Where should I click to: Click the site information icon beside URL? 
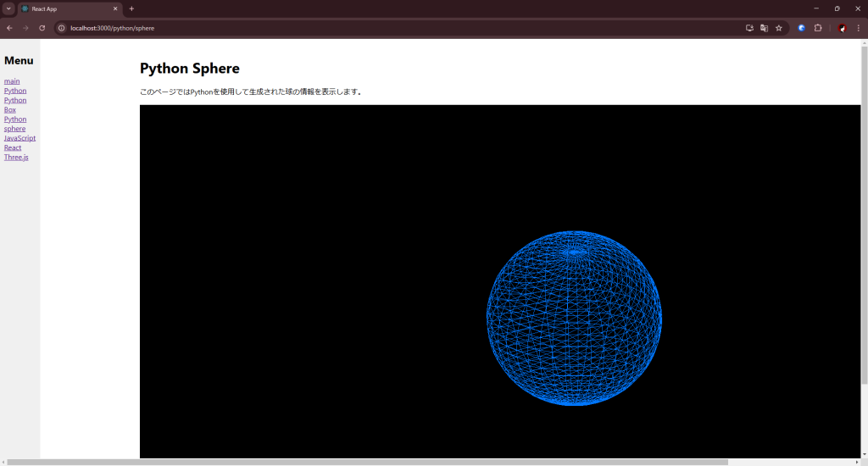pyautogui.click(x=61, y=28)
